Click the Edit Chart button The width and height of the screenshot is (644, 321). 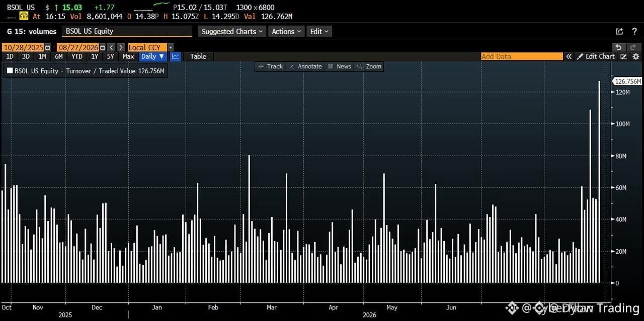pyautogui.click(x=596, y=56)
